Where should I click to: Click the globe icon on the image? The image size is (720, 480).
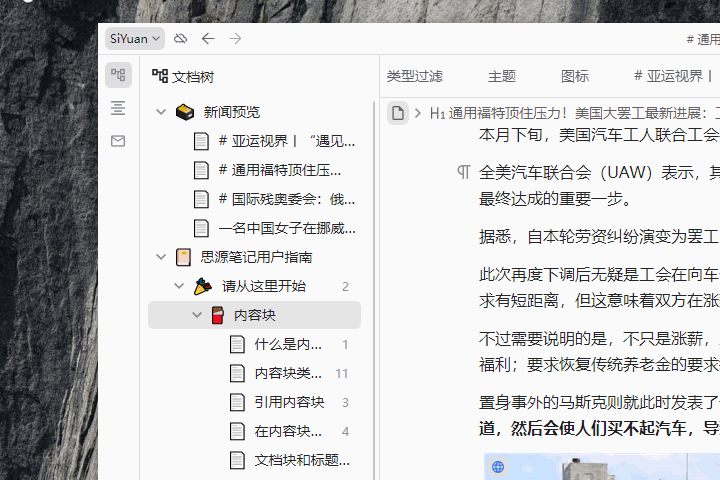click(498, 467)
